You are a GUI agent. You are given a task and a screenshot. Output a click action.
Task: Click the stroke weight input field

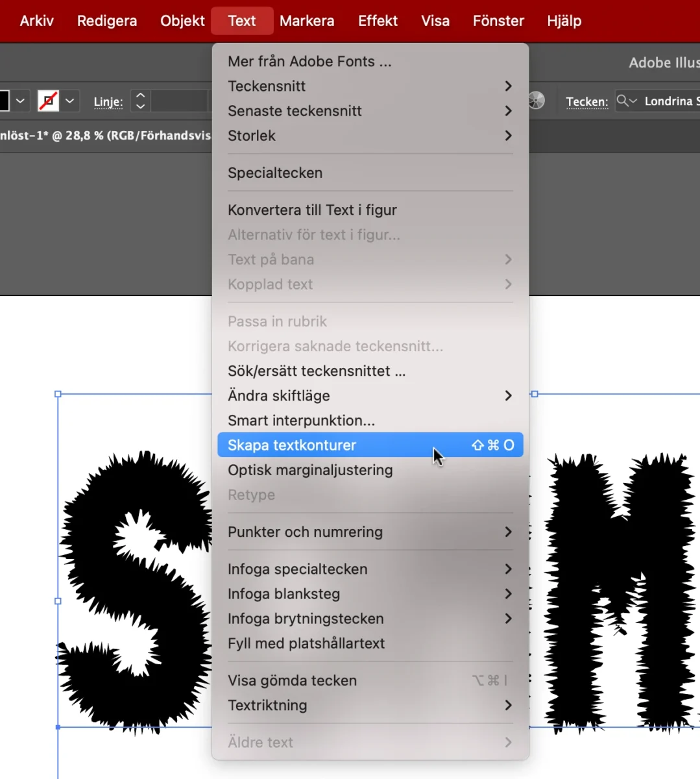point(178,101)
